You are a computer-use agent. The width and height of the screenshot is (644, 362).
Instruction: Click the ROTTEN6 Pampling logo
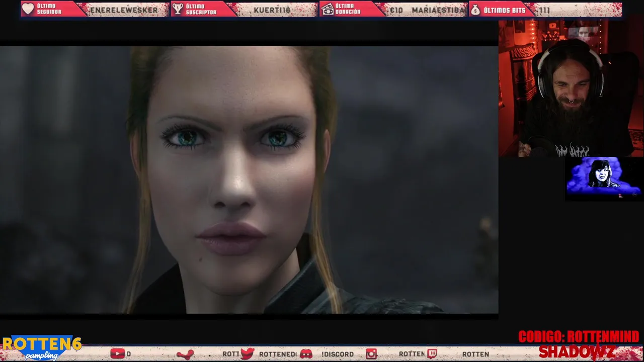tap(41, 348)
